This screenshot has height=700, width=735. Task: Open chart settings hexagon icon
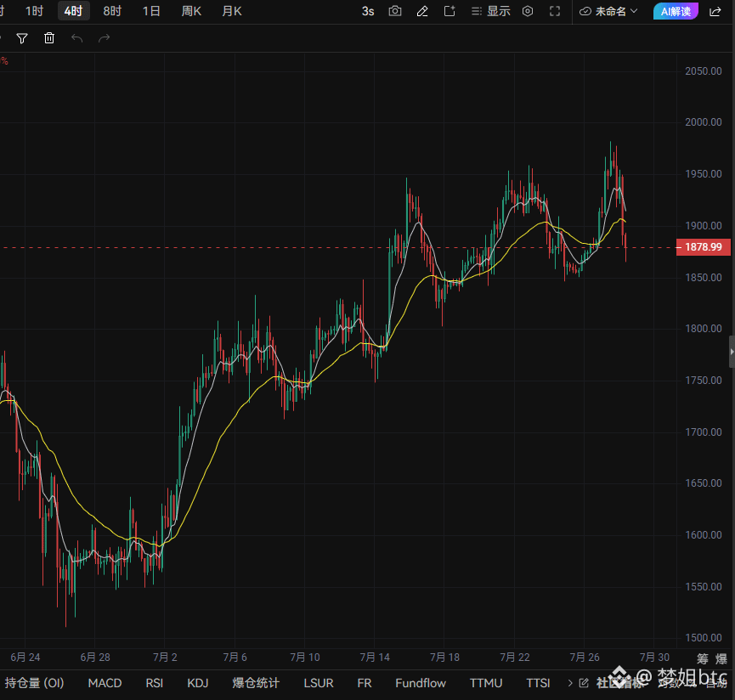[x=528, y=11]
